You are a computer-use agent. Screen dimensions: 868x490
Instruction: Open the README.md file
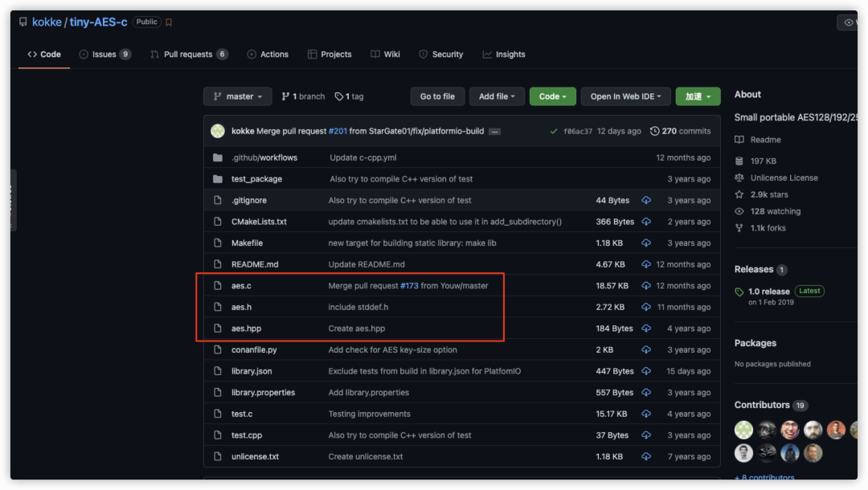(255, 264)
